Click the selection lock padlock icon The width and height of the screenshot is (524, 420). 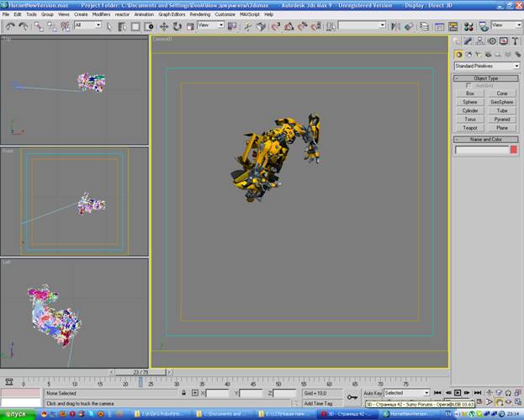(x=183, y=393)
